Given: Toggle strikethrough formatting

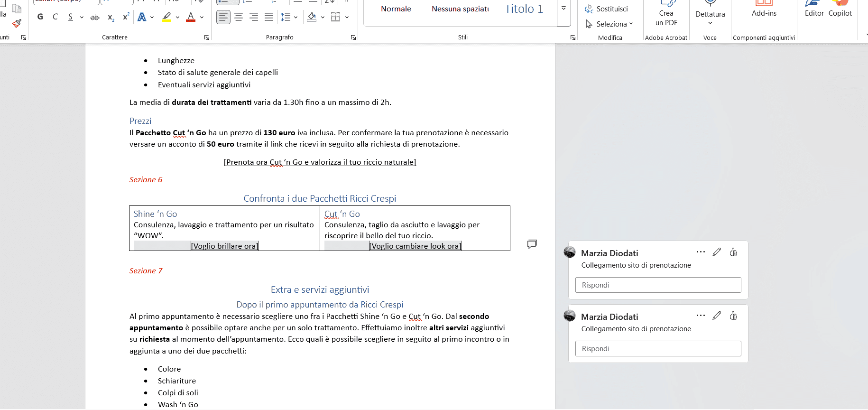Looking at the screenshot, I should pos(95,17).
